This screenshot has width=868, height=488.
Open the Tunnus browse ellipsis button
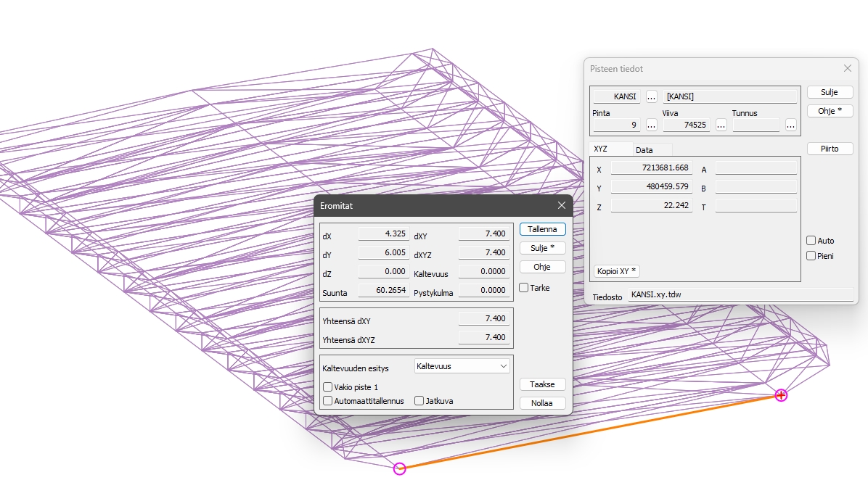point(791,125)
